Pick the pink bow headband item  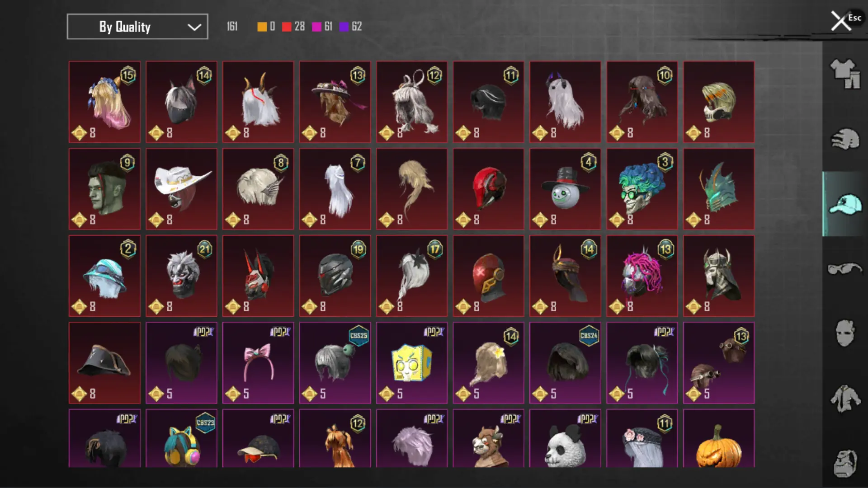click(258, 363)
